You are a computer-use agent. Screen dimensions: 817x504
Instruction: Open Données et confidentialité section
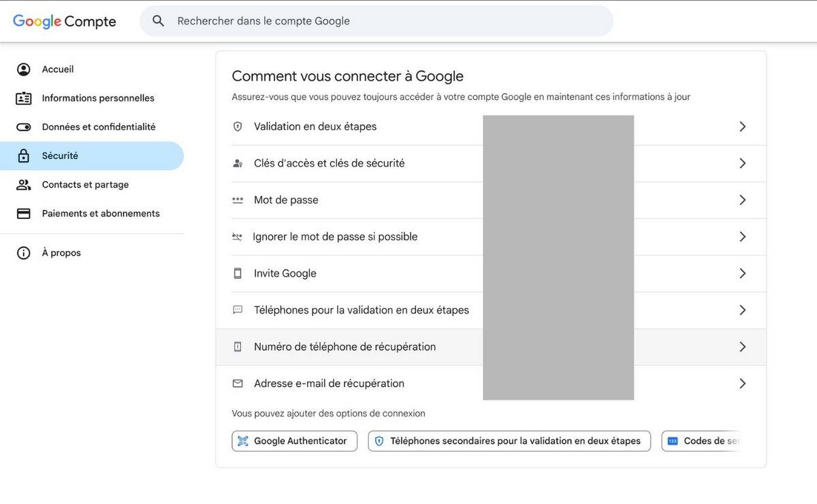(92, 127)
